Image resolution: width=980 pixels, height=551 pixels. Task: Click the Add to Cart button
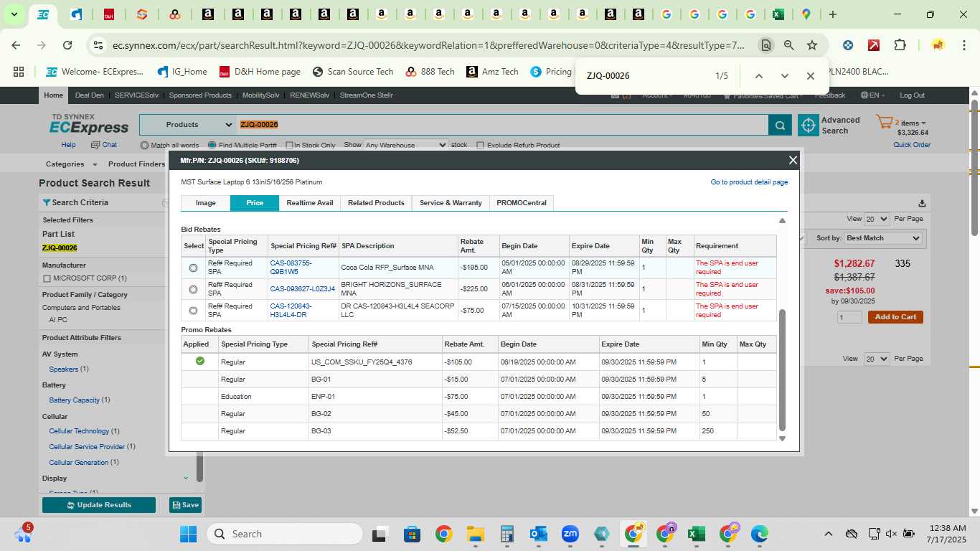click(895, 317)
